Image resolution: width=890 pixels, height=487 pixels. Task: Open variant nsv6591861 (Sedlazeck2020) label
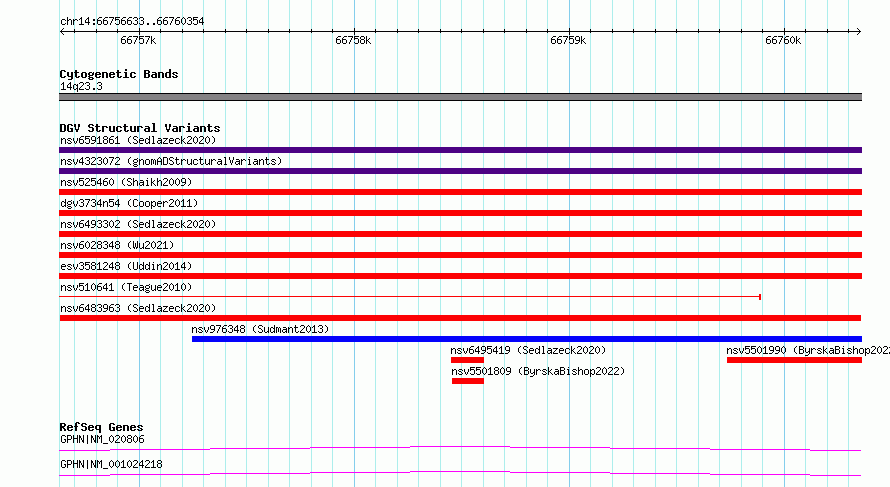point(138,140)
